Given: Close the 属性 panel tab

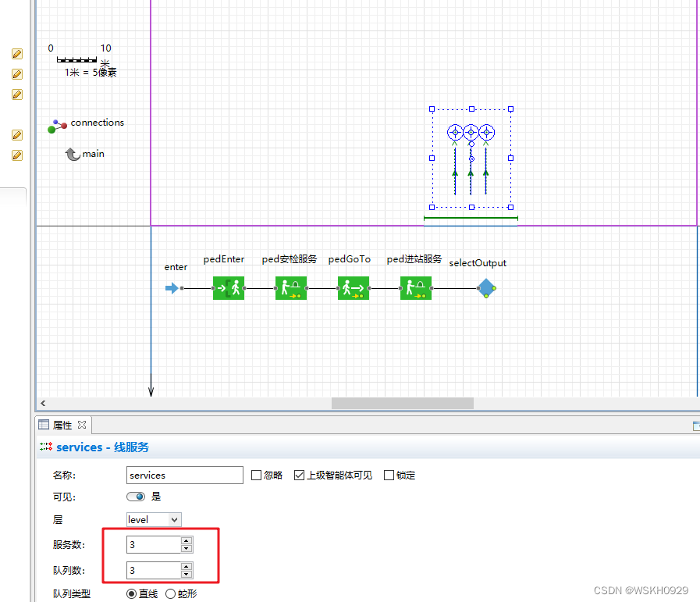Looking at the screenshot, I should pos(82,425).
